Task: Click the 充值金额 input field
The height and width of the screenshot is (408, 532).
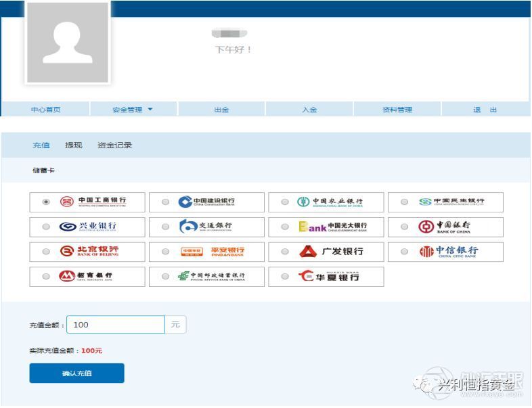Action: click(x=116, y=325)
